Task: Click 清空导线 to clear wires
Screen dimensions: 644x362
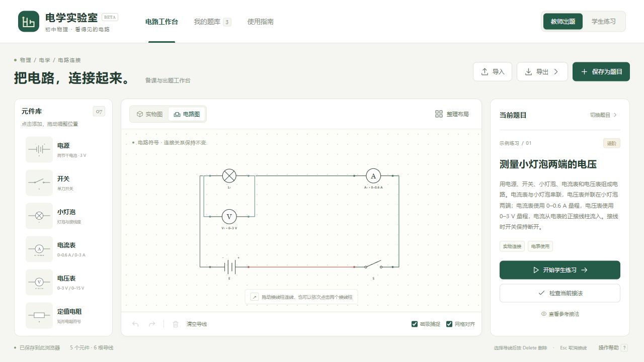Action: [x=197, y=324]
